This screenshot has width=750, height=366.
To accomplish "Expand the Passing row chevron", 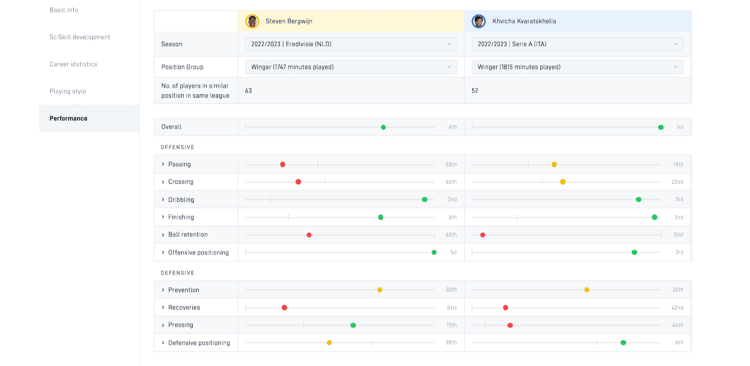I will point(163,165).
